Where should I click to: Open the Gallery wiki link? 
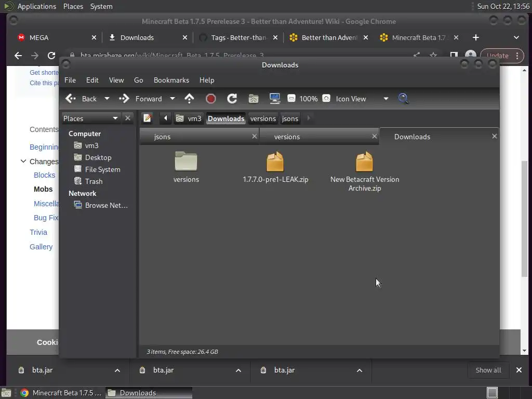41,247
